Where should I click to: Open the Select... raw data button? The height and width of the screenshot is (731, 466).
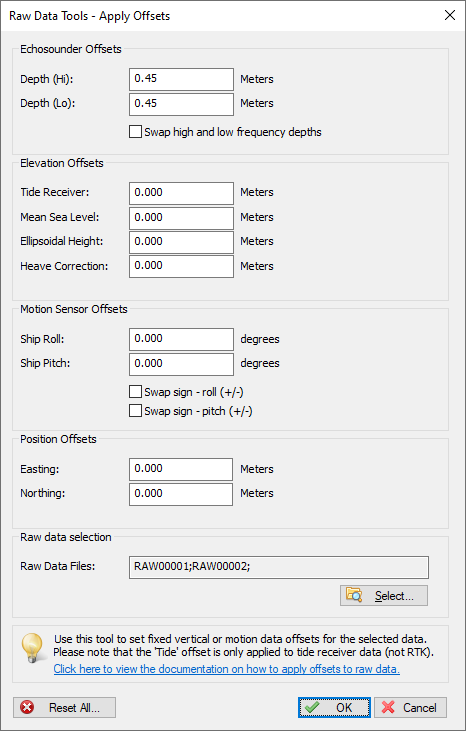coord(384,596)
